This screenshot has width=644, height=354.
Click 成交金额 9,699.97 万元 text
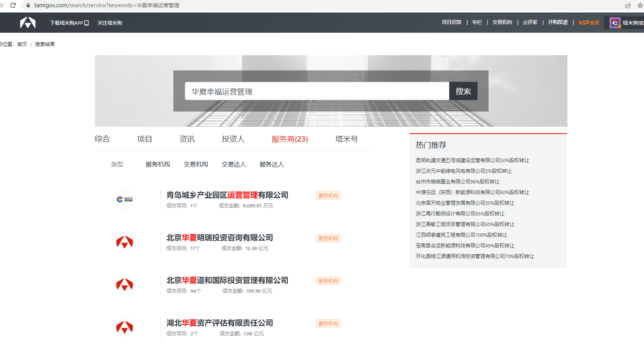(x=246, y=206)
